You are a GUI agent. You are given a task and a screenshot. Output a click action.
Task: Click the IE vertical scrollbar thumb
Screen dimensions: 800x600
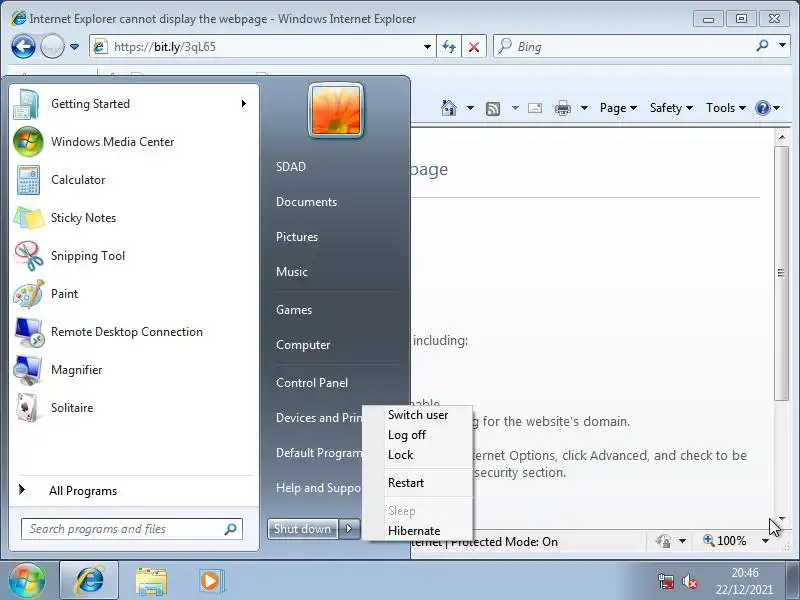click(781, 273)
